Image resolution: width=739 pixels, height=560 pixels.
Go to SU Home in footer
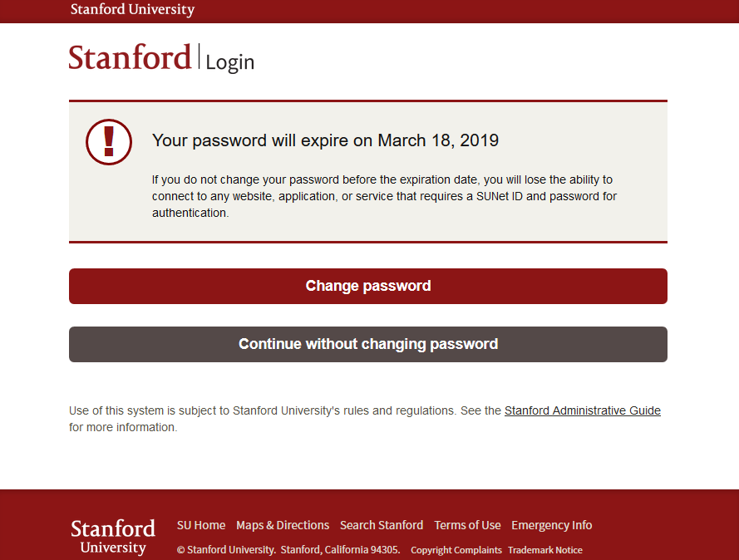[x=201, y=525]
